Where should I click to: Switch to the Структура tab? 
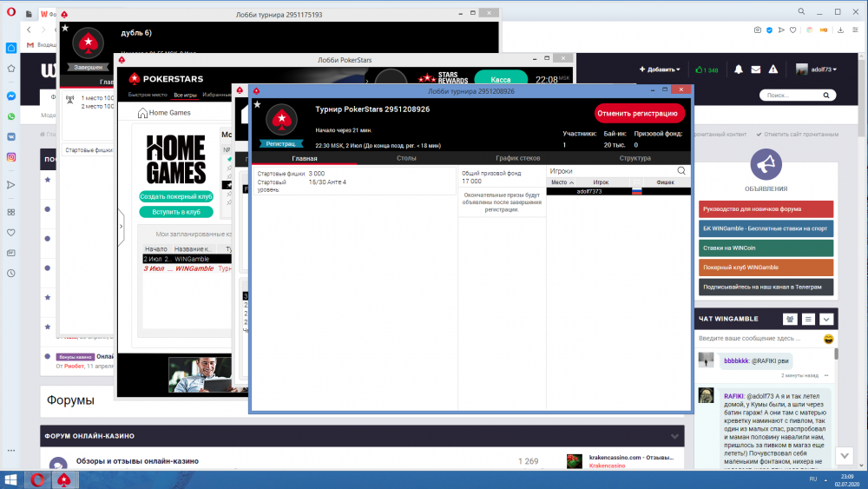tap(635, 158)
